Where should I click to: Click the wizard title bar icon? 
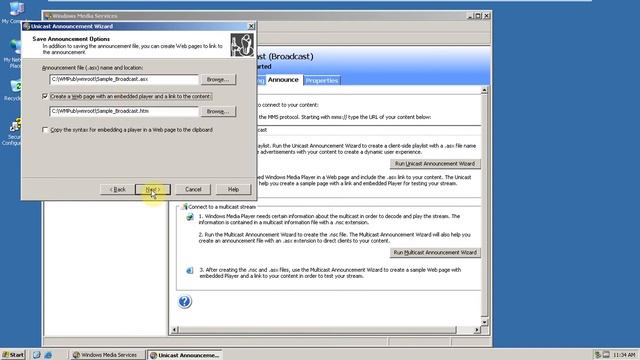click(x=27, y=26)
